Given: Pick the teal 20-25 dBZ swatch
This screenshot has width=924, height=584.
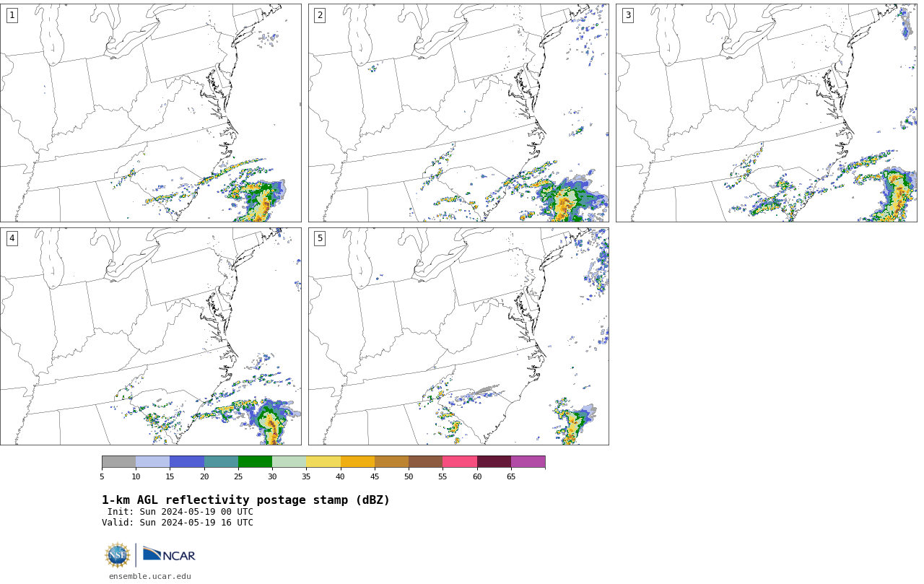Looking at the screenshot, I should (x=221, y=462).
